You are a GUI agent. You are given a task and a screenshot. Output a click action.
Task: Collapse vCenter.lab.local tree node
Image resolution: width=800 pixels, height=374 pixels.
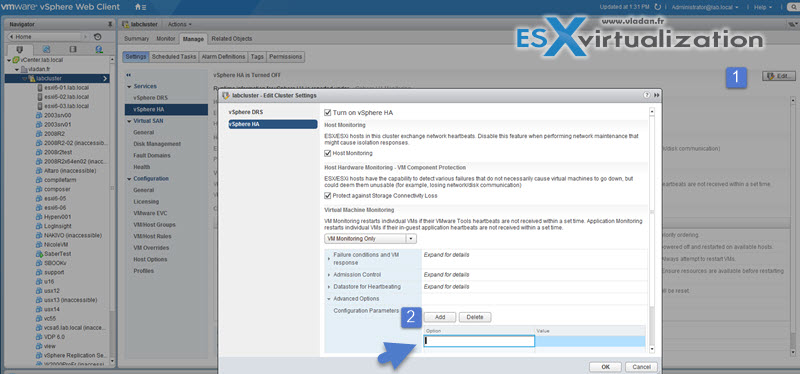9,60
